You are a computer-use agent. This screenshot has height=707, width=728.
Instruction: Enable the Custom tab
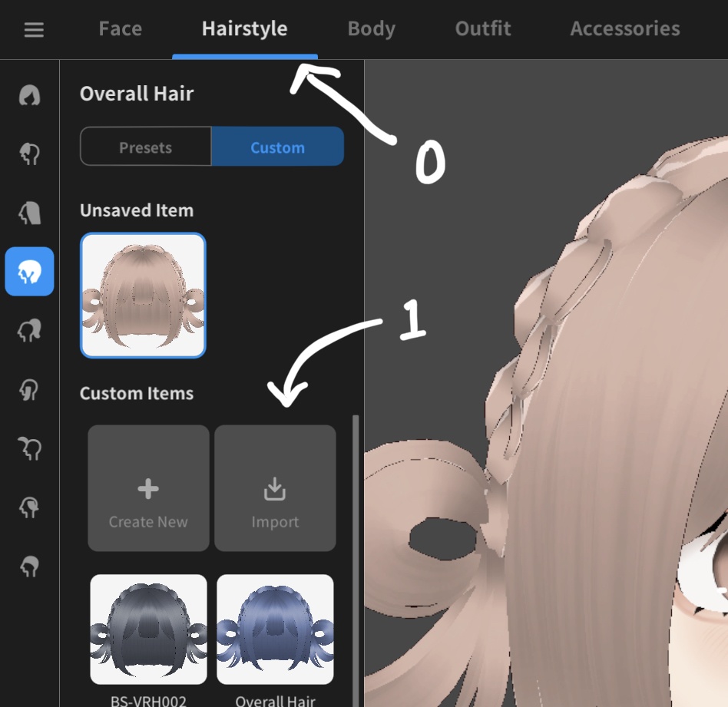(x=277, y=147)
